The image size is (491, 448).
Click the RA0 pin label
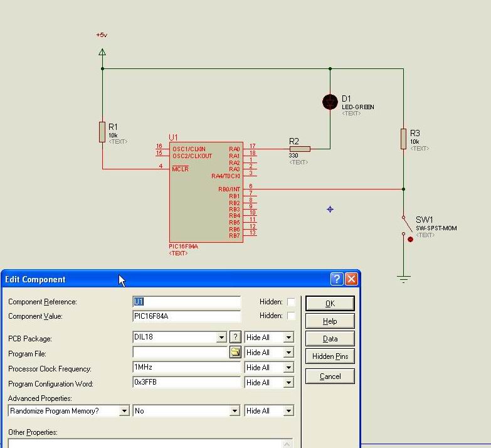point(235,149)
